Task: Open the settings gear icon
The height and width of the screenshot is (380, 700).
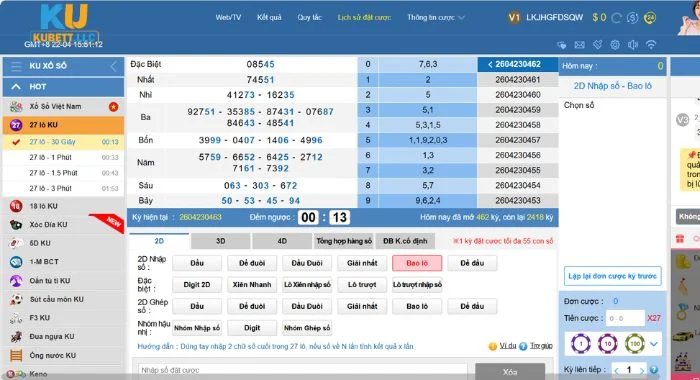Action: 615,45
